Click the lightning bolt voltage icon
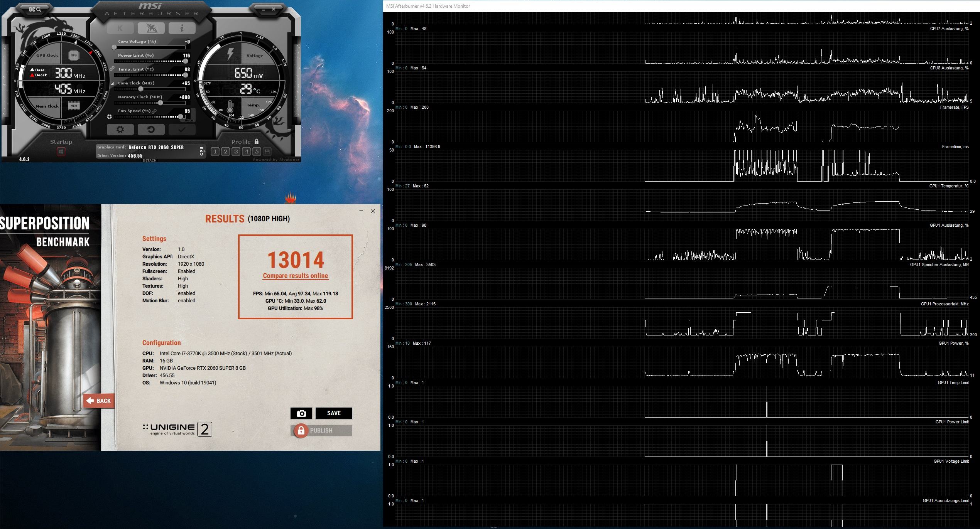Image resolution: width=980 pixels, height=529 pixels. [x=230, y=54]
